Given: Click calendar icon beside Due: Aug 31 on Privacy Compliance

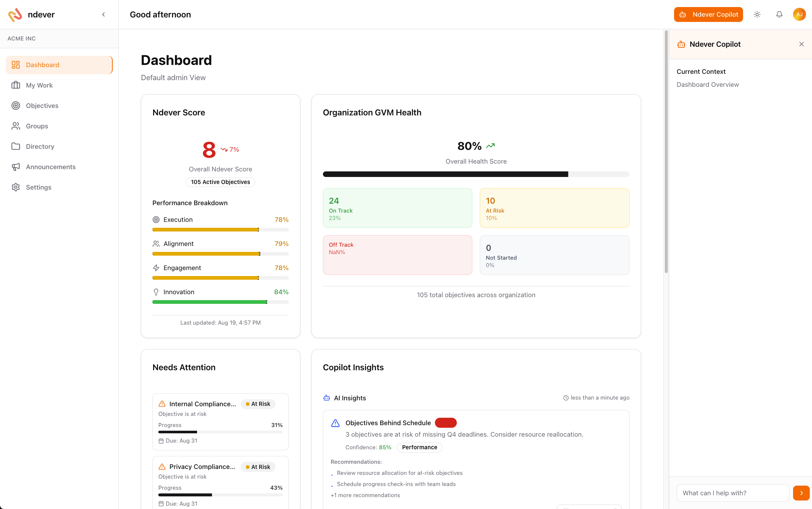Looking at the screenshot, I should coord(161,504).
